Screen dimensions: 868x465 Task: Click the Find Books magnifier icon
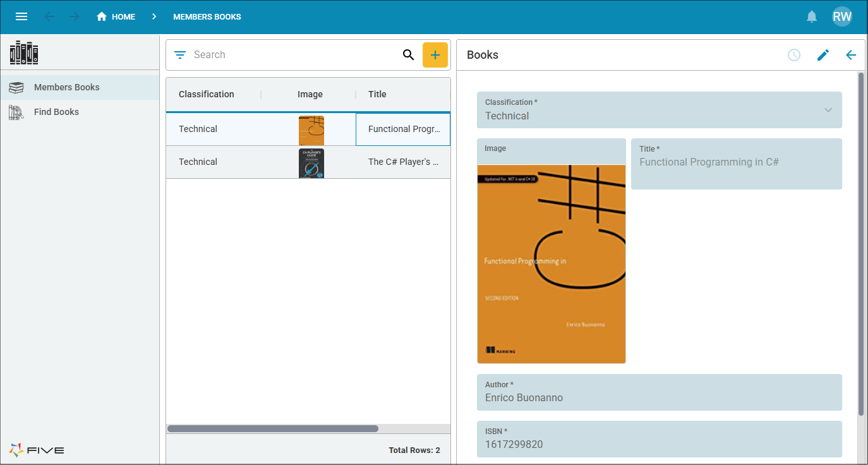(x=16, y=112)
